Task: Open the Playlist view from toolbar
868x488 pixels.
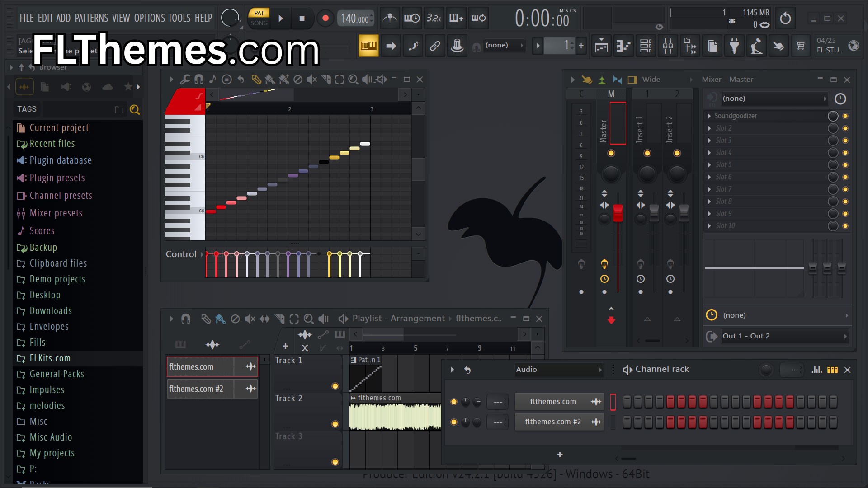Action: pos(601,46)
